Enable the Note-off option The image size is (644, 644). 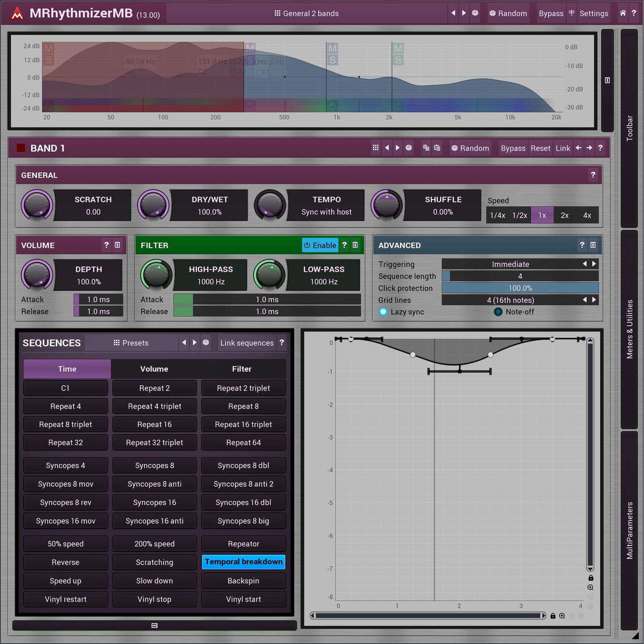(x=498, y=312)
